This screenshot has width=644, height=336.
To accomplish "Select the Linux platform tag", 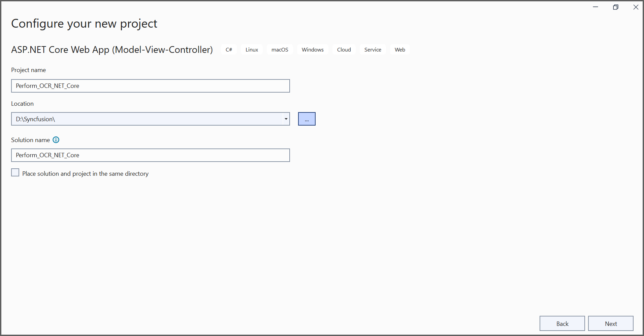I will [252, 49].
